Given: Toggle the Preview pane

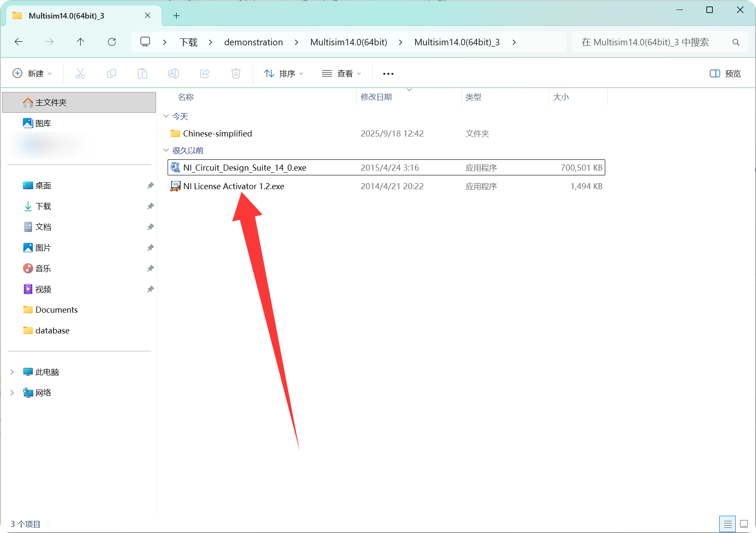Looking at the screenshot, I should point(725,73).
